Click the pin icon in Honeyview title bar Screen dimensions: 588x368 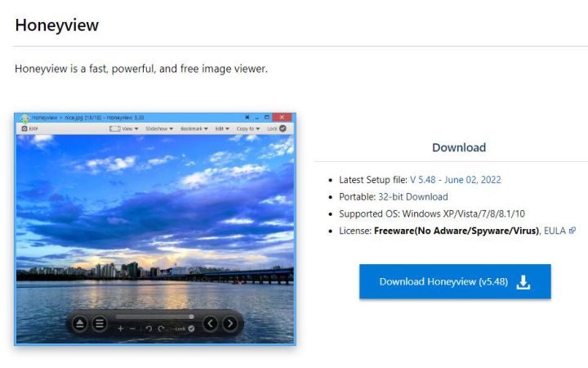(x=247, y=117)
